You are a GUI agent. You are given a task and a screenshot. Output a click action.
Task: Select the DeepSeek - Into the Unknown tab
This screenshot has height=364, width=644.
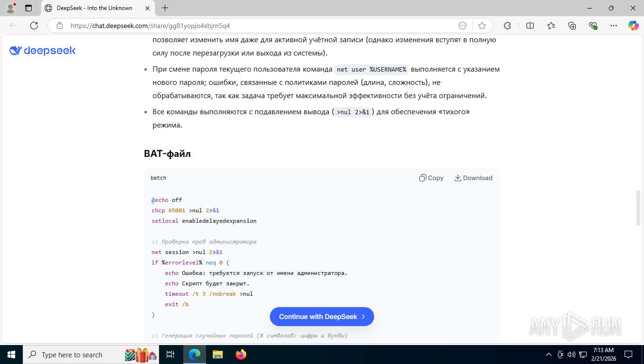[x=98, y=8]
